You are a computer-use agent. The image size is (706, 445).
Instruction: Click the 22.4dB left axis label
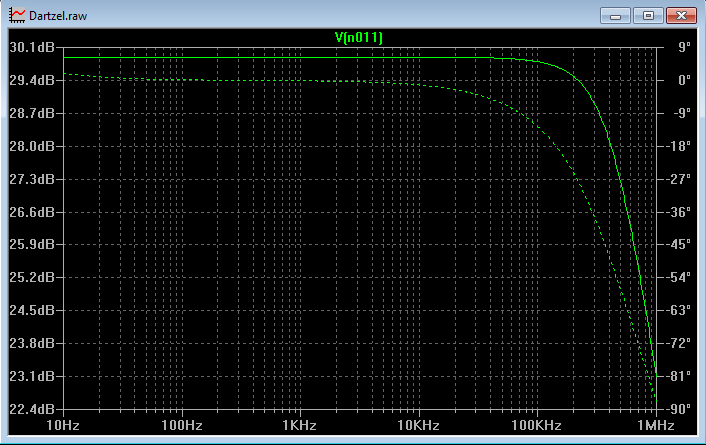click(32, 409)
